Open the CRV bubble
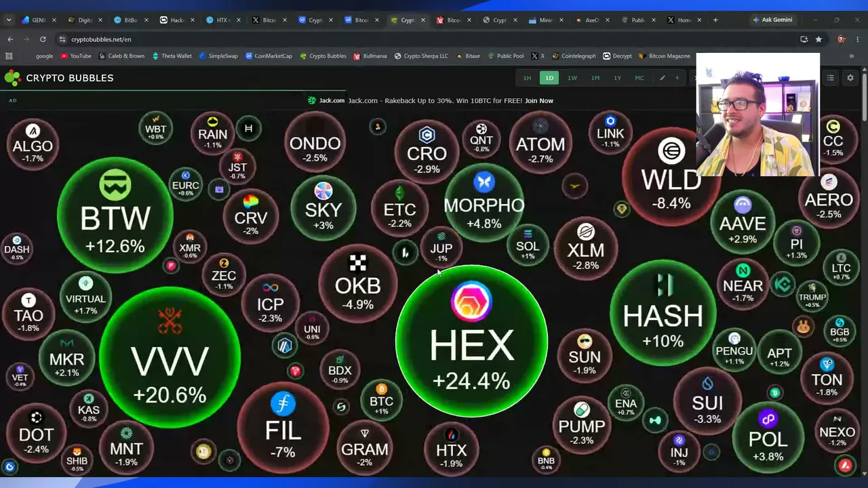Viewport: 868px width, 488px height. pyautogui.click(x=251, y=216)
